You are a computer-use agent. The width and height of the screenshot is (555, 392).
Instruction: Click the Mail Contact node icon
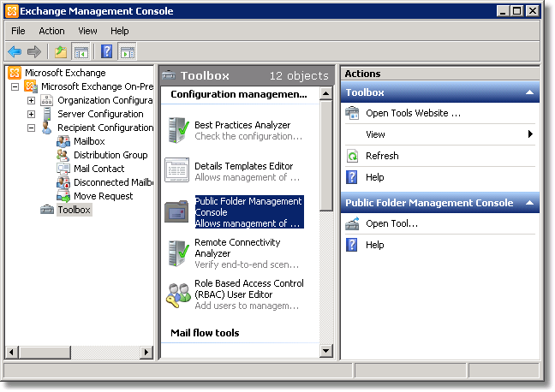(63, 169)
